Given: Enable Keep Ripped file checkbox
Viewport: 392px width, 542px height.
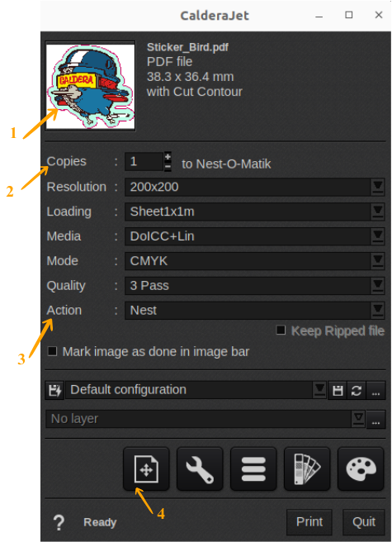Looking at the screenshot, I should (281, 330).
